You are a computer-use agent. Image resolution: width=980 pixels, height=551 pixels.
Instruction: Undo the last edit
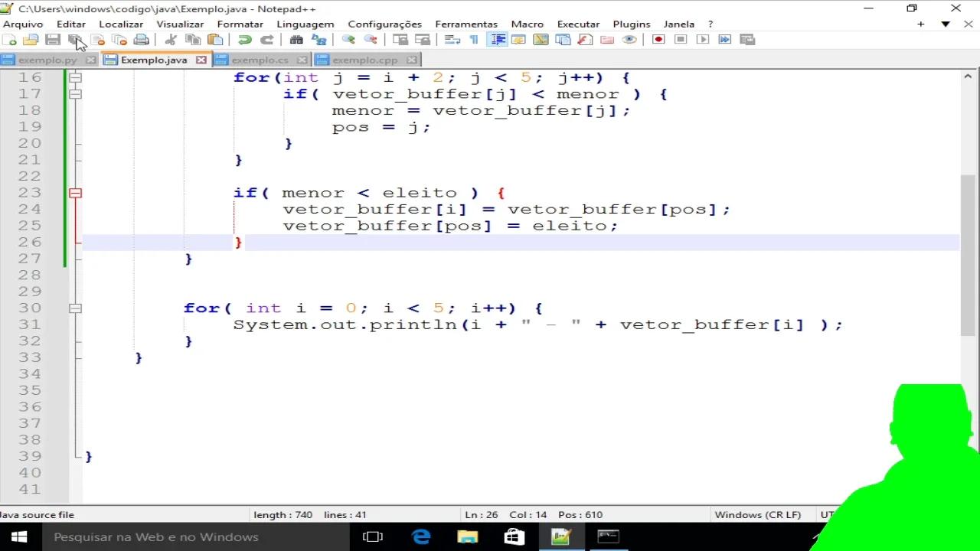(x=243, y=39)
